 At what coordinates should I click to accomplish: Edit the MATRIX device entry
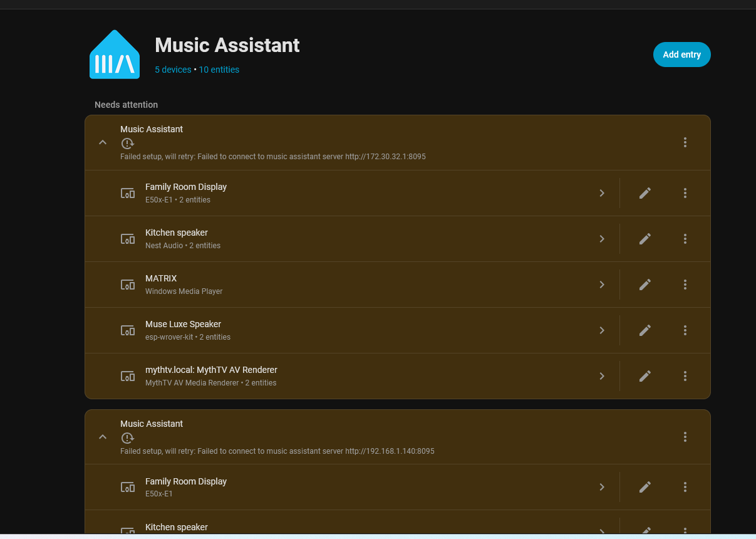click(645, 285)
